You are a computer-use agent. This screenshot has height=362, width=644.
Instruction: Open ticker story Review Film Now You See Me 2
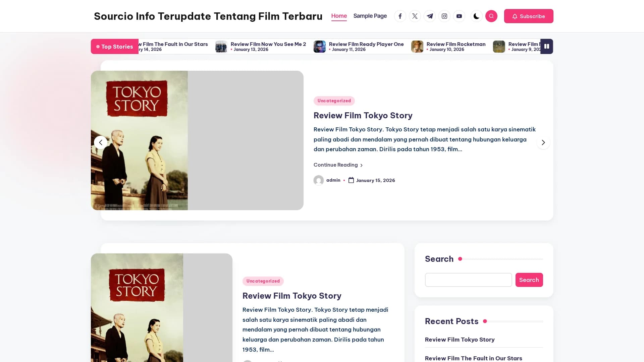click(x=268, y=44)
